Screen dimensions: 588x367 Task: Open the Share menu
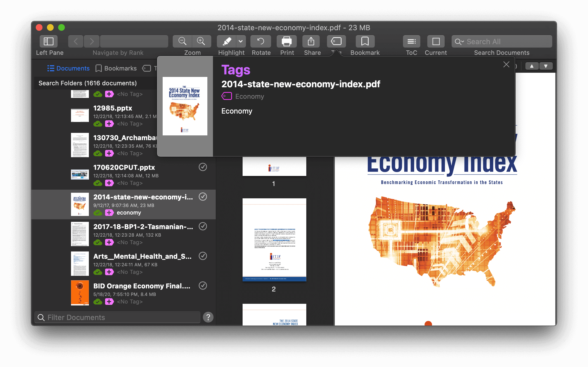pos(311,41)
